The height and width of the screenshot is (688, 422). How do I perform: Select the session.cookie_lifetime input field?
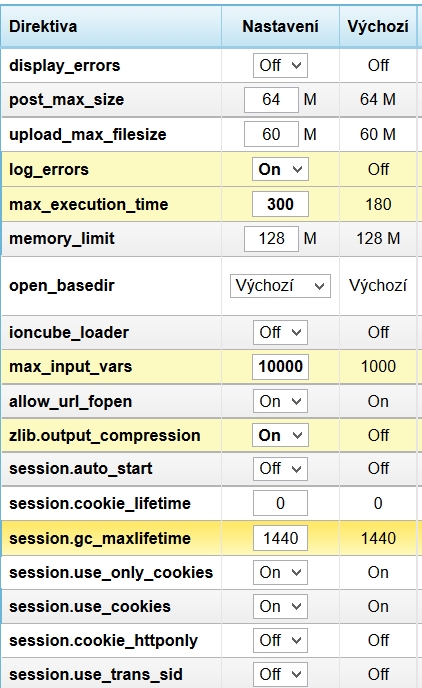280,503
